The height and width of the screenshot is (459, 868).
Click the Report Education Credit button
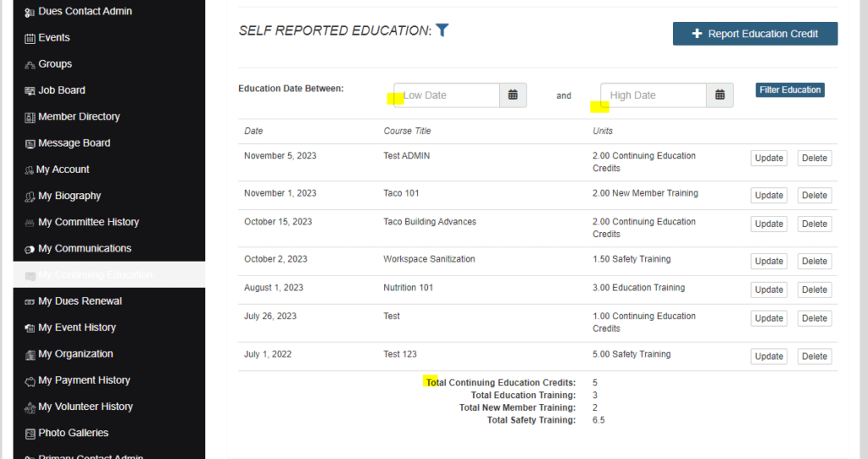pos(754,34)
